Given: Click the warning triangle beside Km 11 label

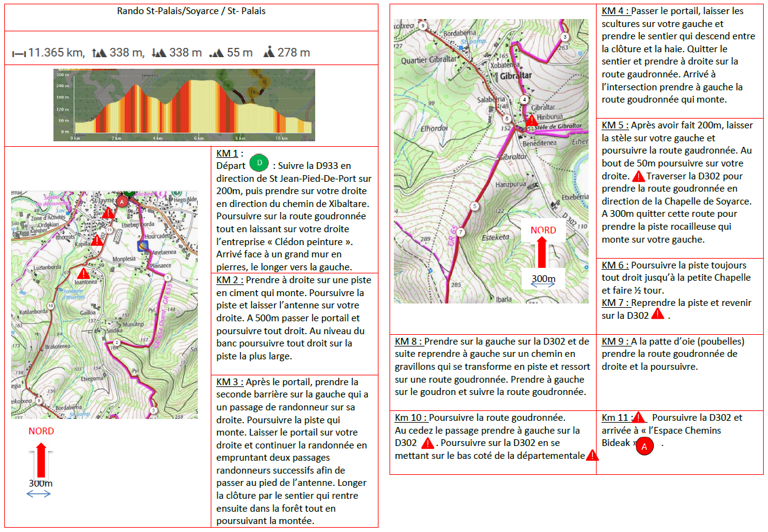Looking at the screenshot, I should tap(639, 418).
